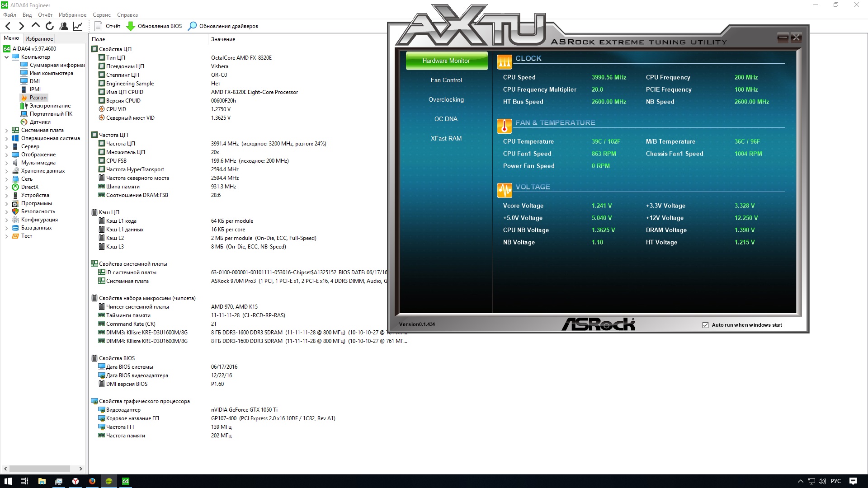Close the AXTU utility window

(x=796, y=38)
